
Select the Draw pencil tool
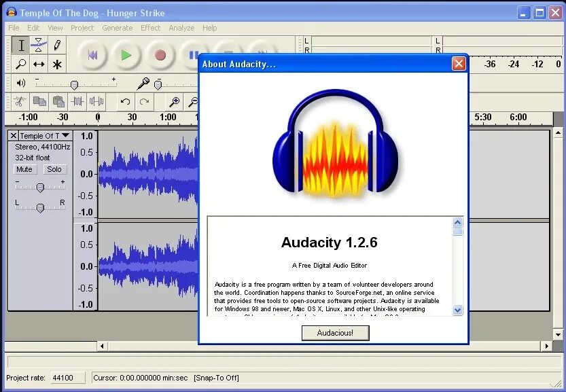56,46
